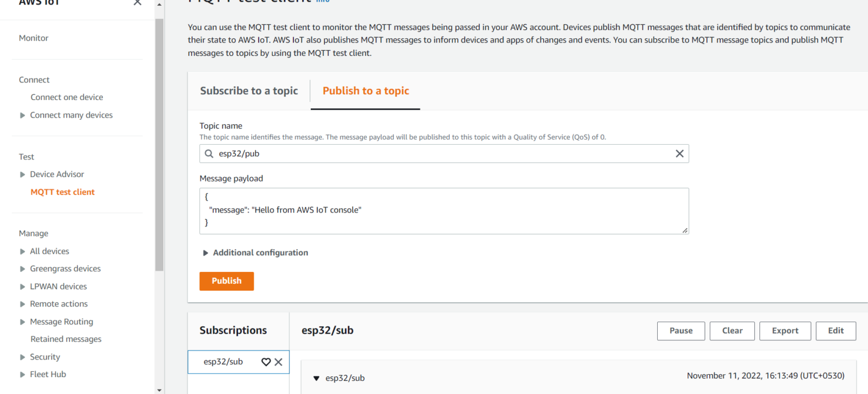The height and width of the screenshot is (394, 868).
Task: Open the Monitor page from sidebar
Action: click(x=33, y=38)
